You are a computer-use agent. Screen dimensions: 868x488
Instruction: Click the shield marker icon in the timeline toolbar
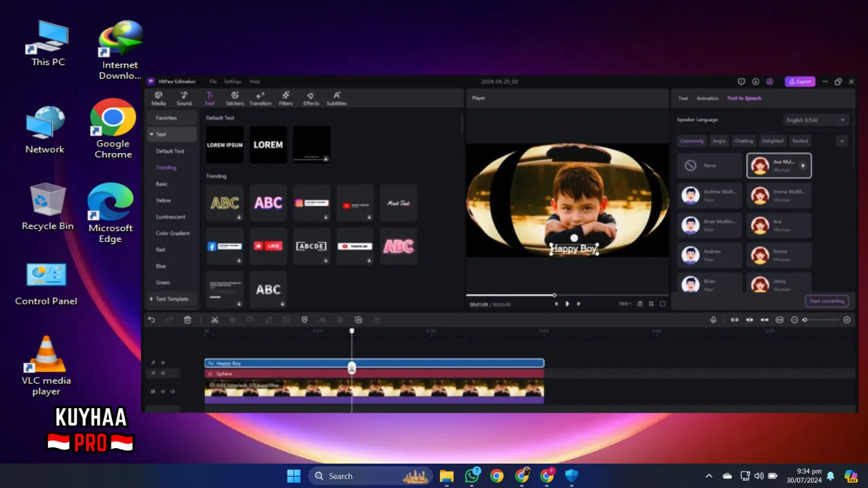(304, 320)
